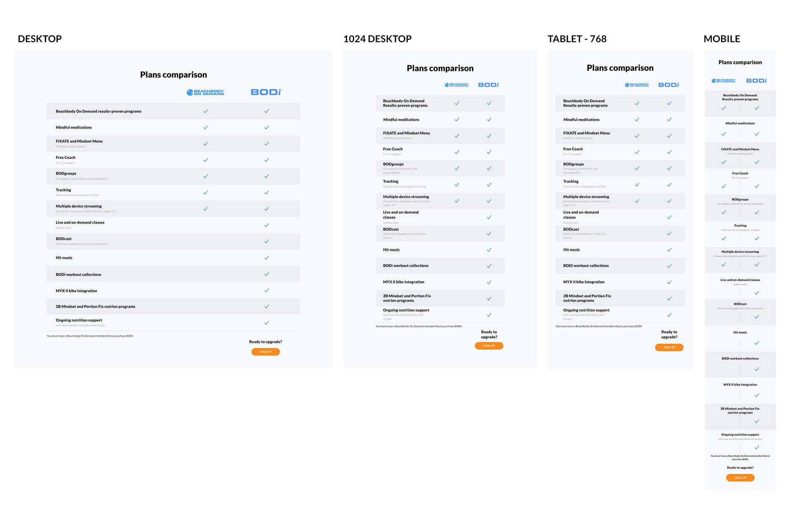This screenshot has height=506, width=812.
Task: Click Tablet Mindful meditations checkmark under Beachbody On Demand
Action: click(637, 120)
